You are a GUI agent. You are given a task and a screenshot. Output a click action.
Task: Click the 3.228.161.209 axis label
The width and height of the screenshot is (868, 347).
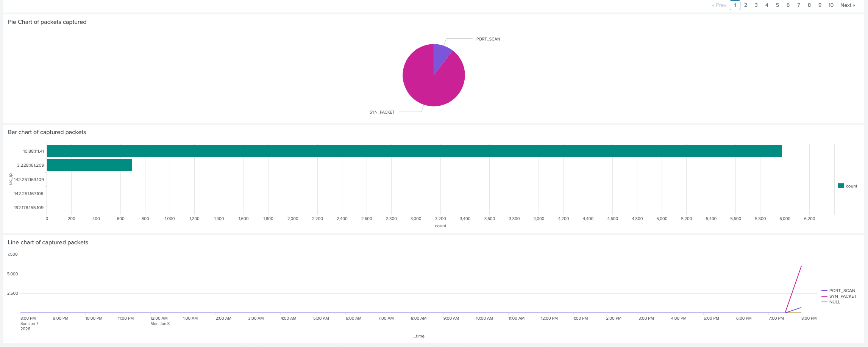30,165
